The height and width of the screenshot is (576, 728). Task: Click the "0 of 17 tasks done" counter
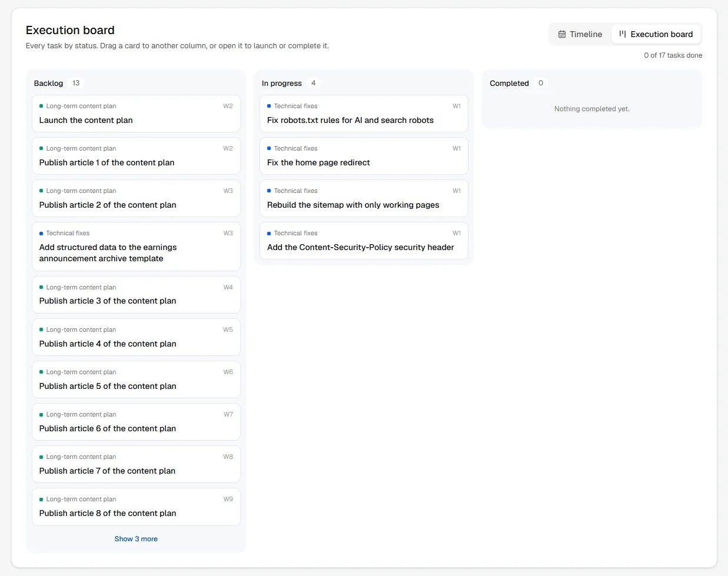673,55
